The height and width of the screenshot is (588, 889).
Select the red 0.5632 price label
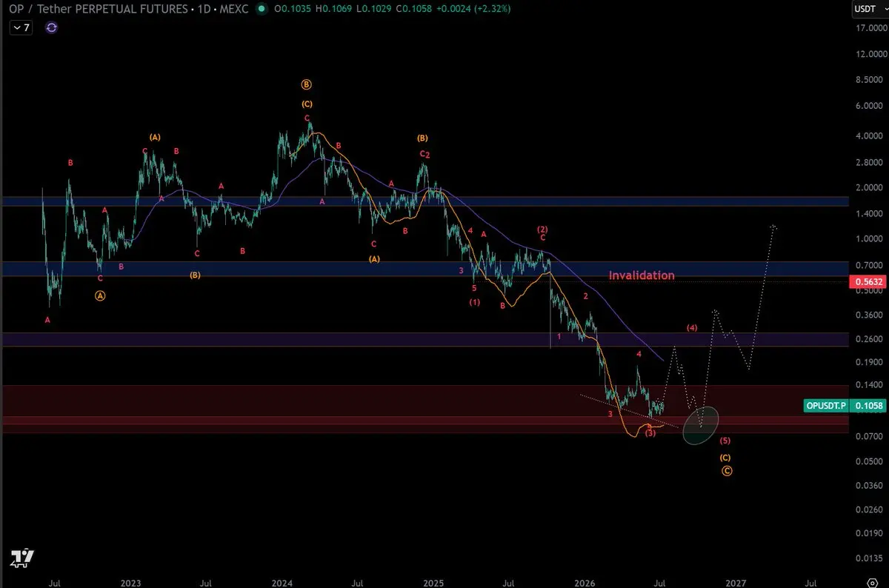(865, 281)
